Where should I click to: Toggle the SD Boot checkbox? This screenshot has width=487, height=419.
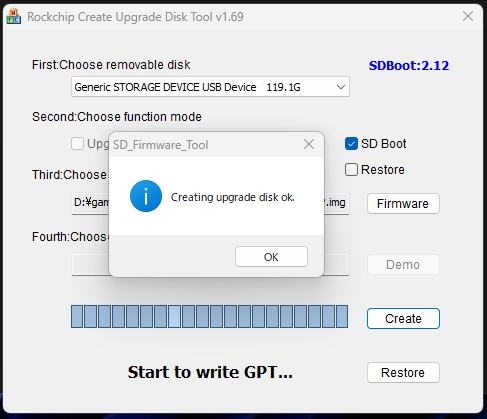tap(351, 144)
